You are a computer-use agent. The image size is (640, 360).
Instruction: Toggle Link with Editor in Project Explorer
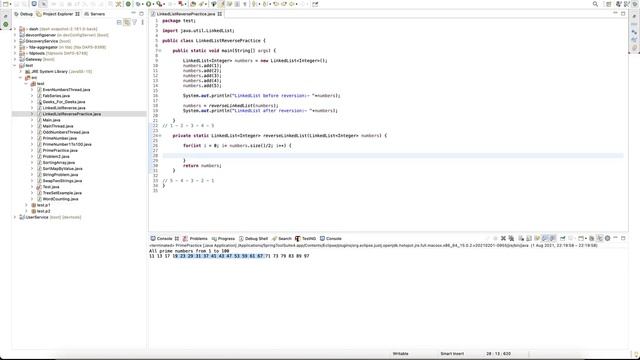pyautogui.click(x=127, y=22)
